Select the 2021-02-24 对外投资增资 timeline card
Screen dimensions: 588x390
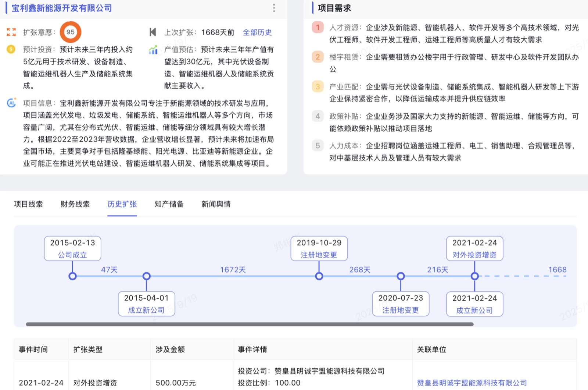point(474,249)
